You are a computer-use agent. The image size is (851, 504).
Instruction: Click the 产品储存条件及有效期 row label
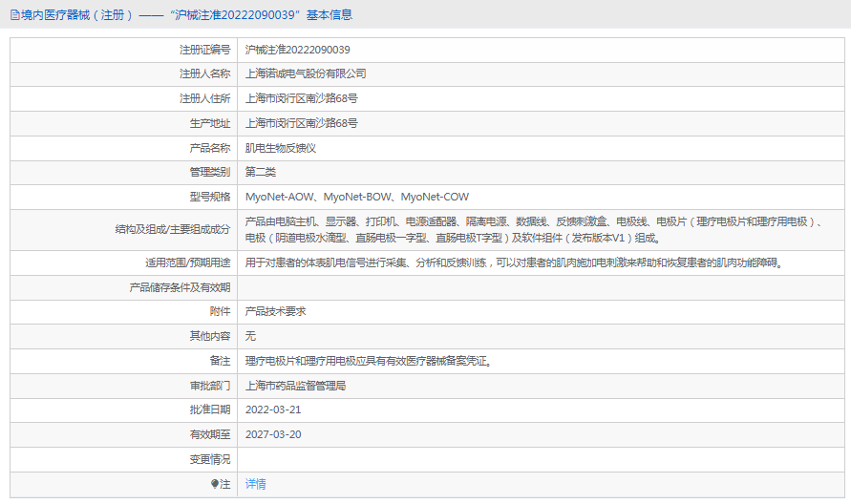pos(180,287)
